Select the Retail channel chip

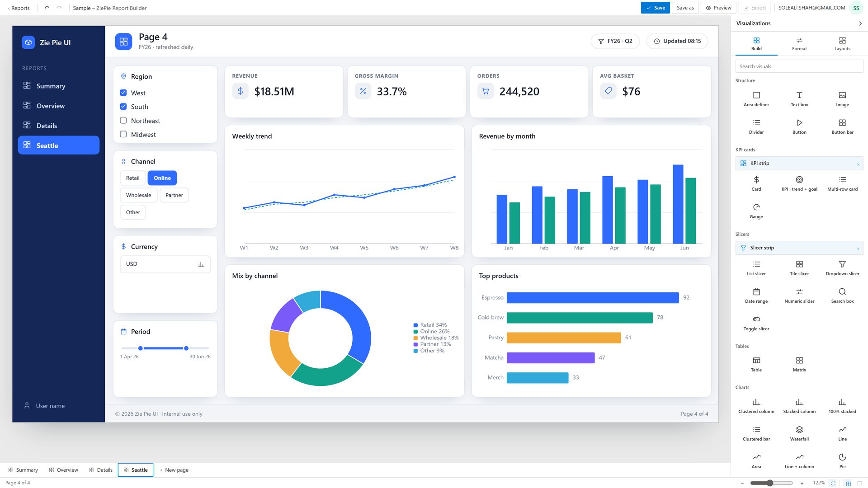pyautogui.click(x=132, y=178)
